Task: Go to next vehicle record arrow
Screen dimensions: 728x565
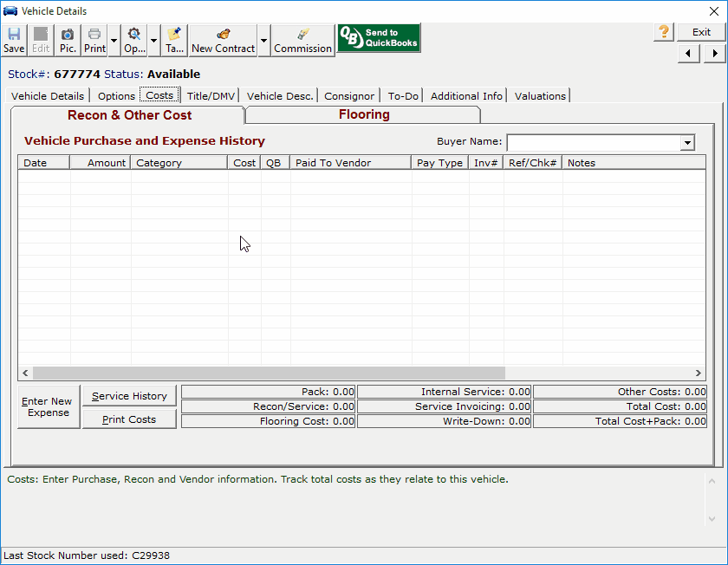Action: point(715,54)
